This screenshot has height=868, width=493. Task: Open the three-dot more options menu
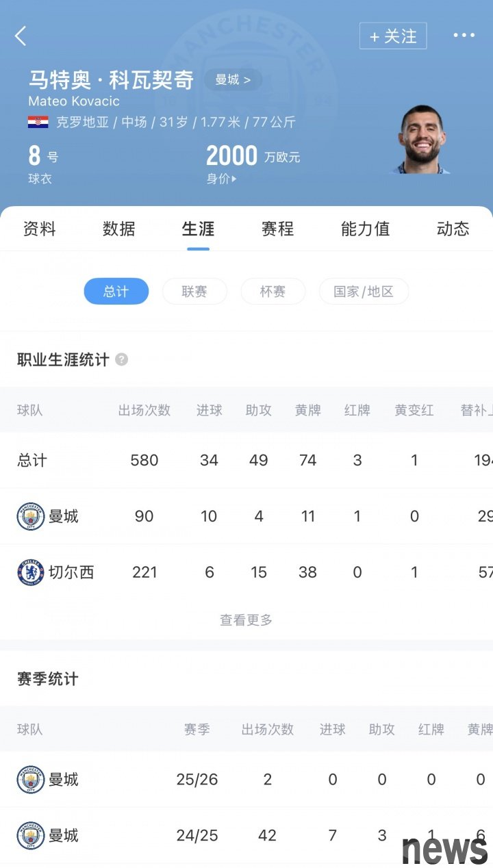(x=464, y=36)
